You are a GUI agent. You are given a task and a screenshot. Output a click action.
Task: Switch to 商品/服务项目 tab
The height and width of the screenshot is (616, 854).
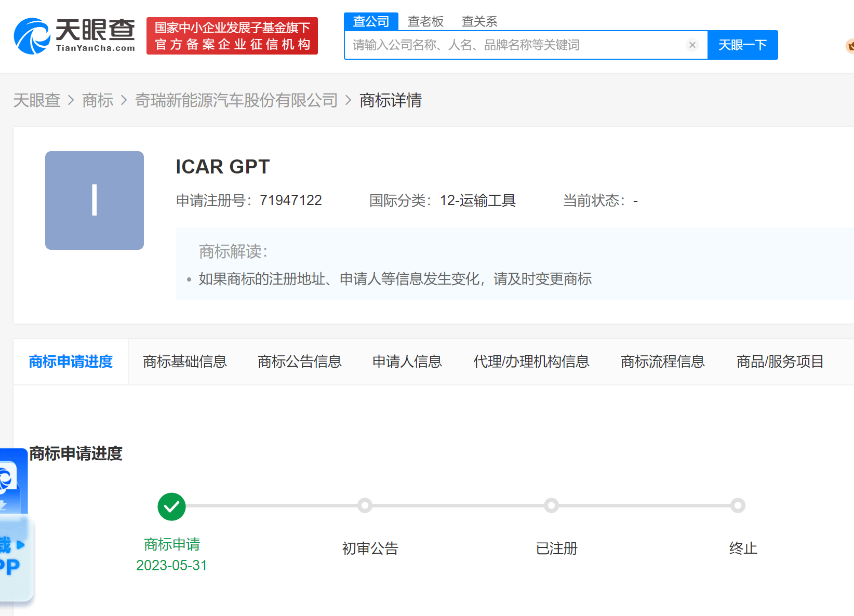pos(780,361)
